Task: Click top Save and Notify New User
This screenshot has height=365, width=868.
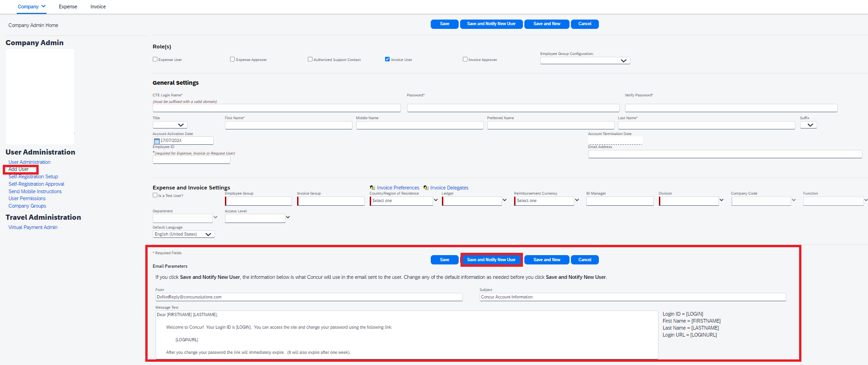Action: [491, 24]
